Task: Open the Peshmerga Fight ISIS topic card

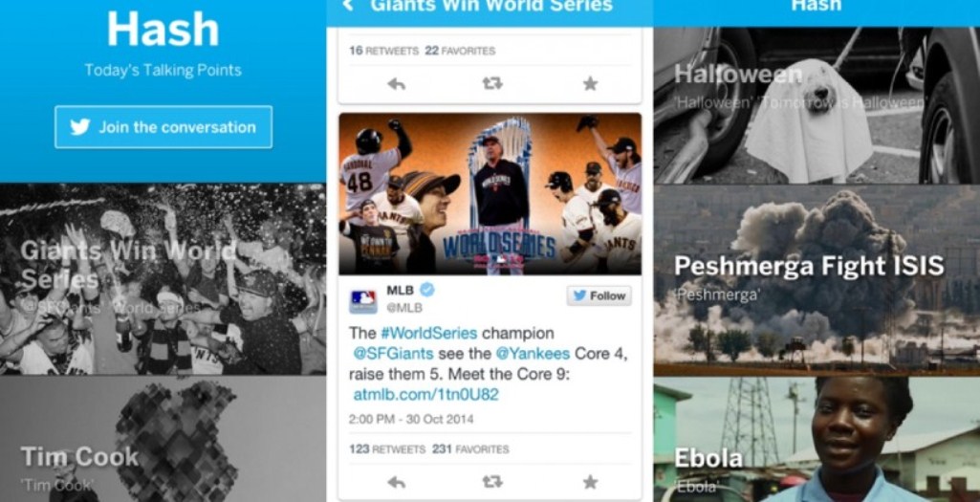Action: [x=817, y=280]
